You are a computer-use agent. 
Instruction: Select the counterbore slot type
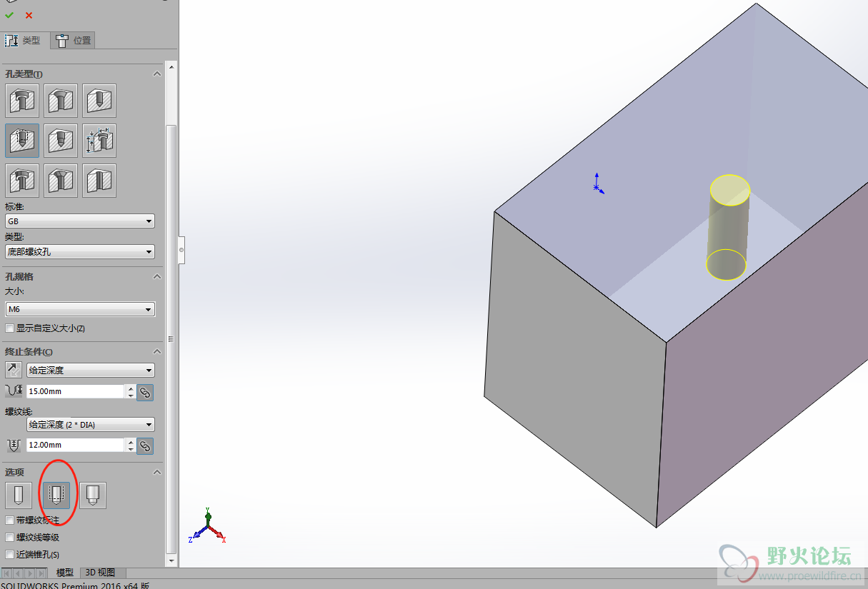click(22, 181)
